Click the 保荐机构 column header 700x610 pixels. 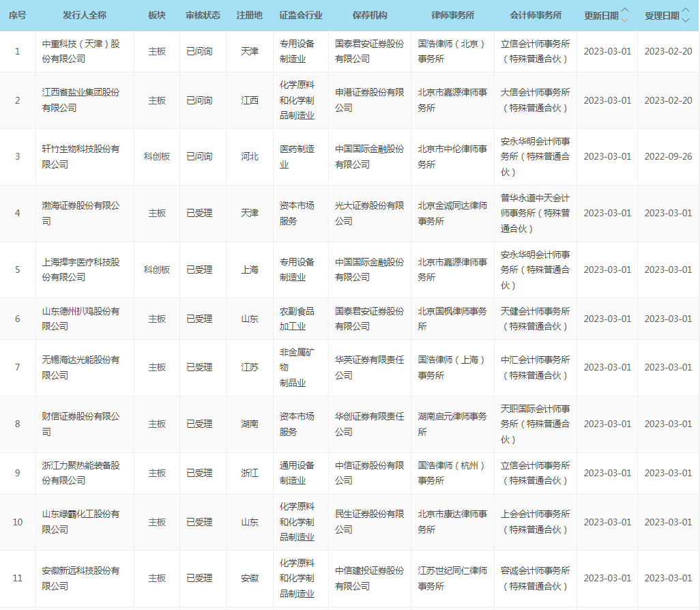[370, 15]
